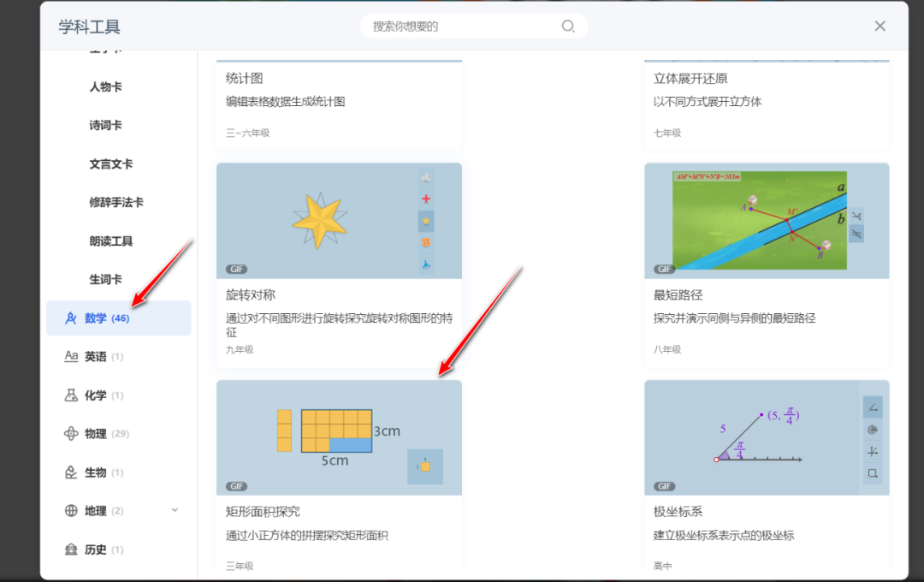Select the yellow star icon on 旋转对称 card

point(425,219)
